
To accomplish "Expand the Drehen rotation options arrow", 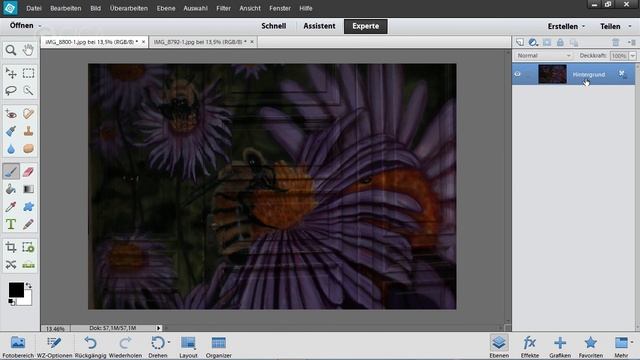I will tap(169, 342).
